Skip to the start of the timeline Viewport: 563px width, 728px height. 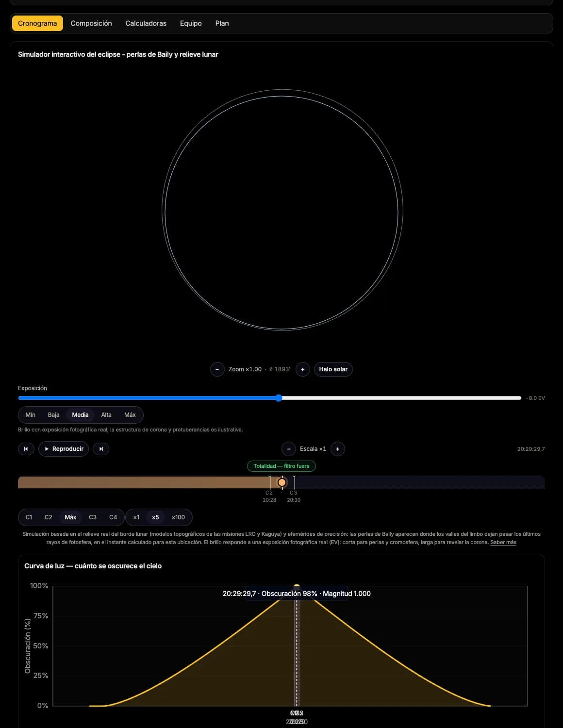coord(26,449)
